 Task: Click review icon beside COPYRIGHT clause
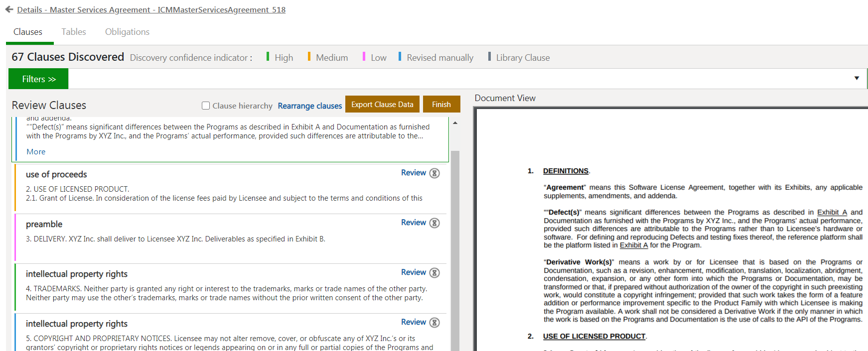coord(434,323)
